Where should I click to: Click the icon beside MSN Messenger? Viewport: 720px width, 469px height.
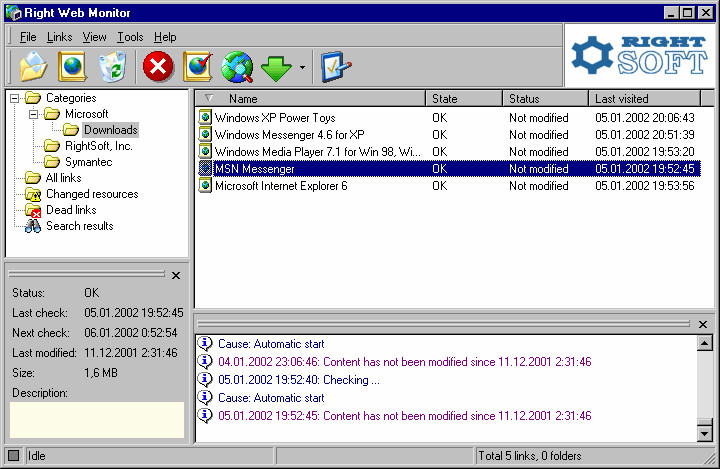(205, 169)
